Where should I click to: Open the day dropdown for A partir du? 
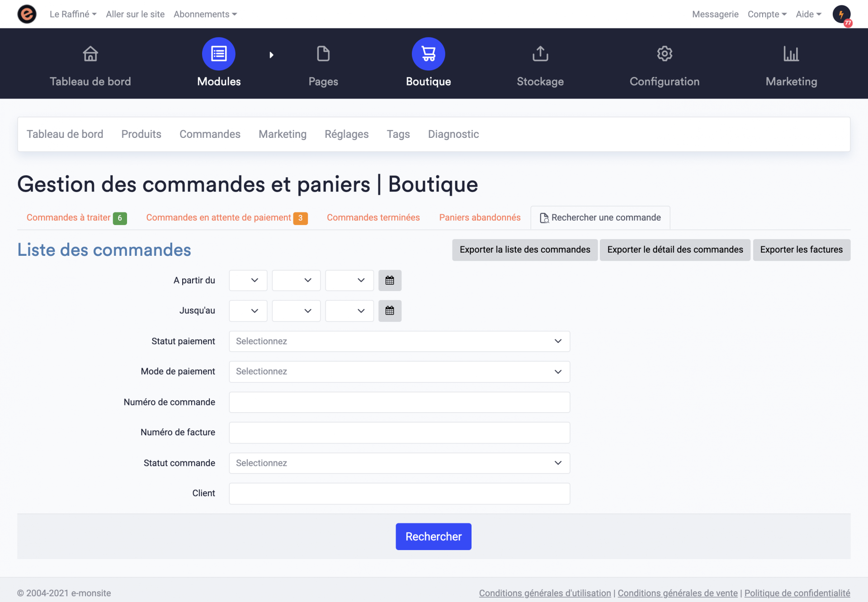tap(248, 280)
